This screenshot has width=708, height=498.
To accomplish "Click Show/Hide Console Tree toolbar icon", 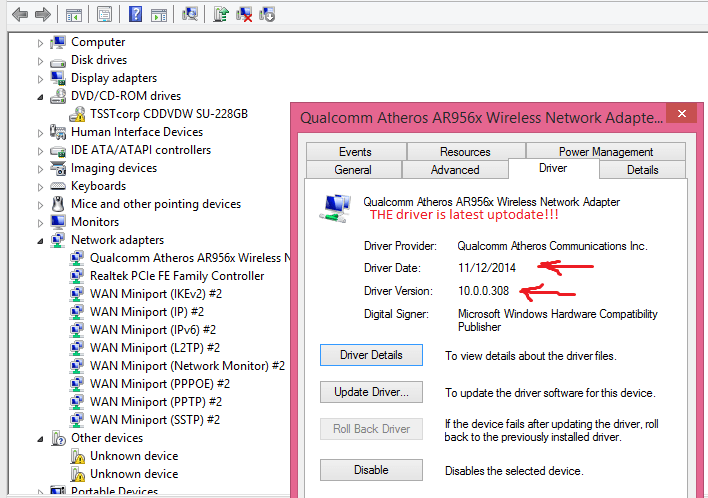I will click(73, 15).
